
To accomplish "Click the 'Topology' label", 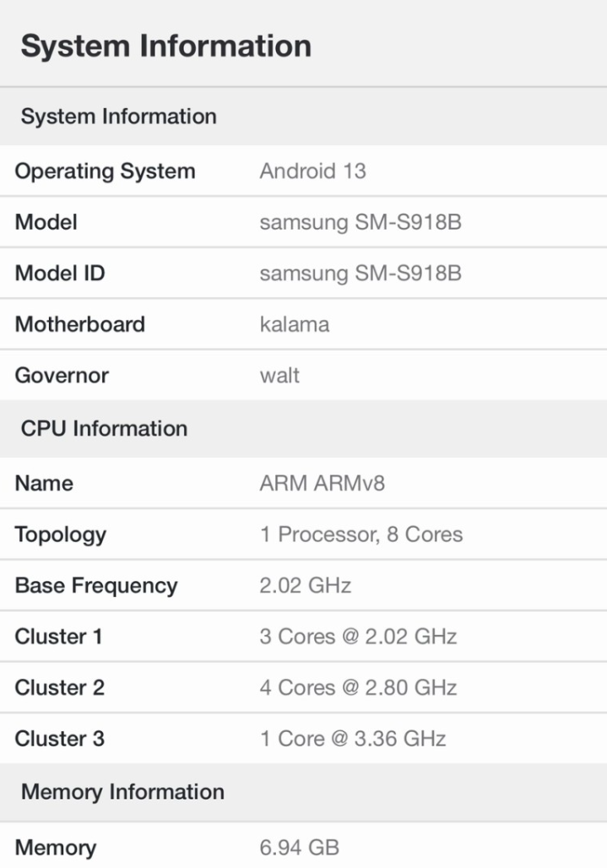I will (x=60, y=535).
